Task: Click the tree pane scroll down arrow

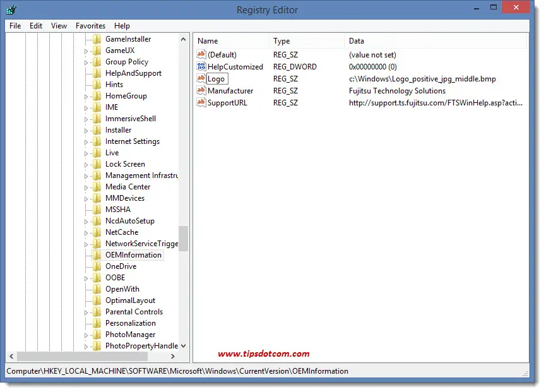Action: (183, 346)
